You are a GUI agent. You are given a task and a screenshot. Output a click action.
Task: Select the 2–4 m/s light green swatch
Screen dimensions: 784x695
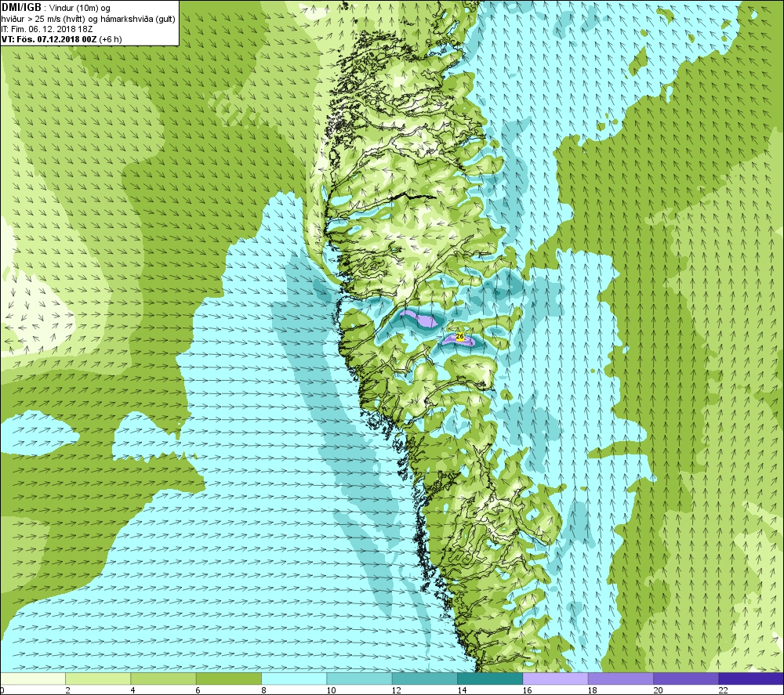coord(98,679)
